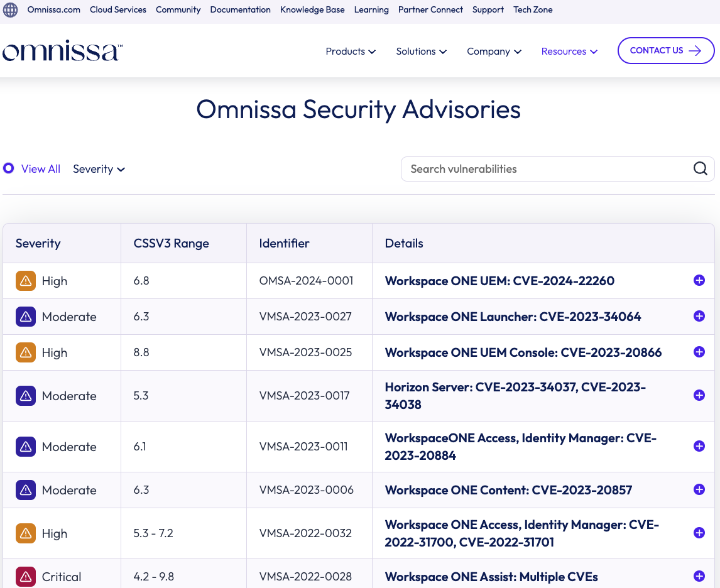Click the search magnifier icon
Screen dimensions: 720x588
click(700, 168)
